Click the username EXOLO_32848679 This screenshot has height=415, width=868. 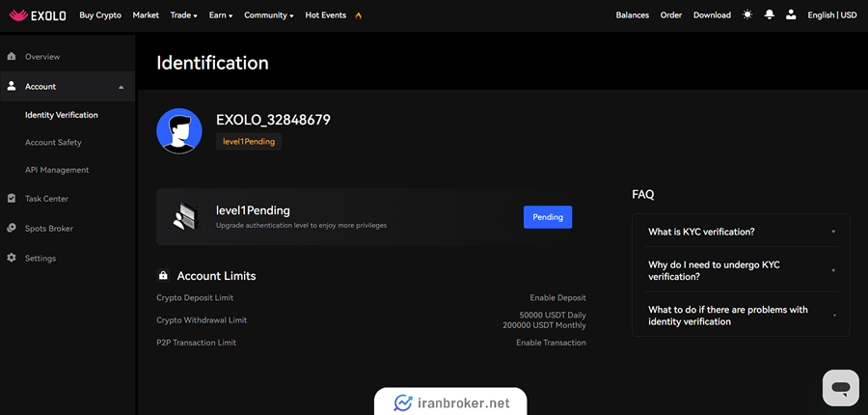coord(273,120)
